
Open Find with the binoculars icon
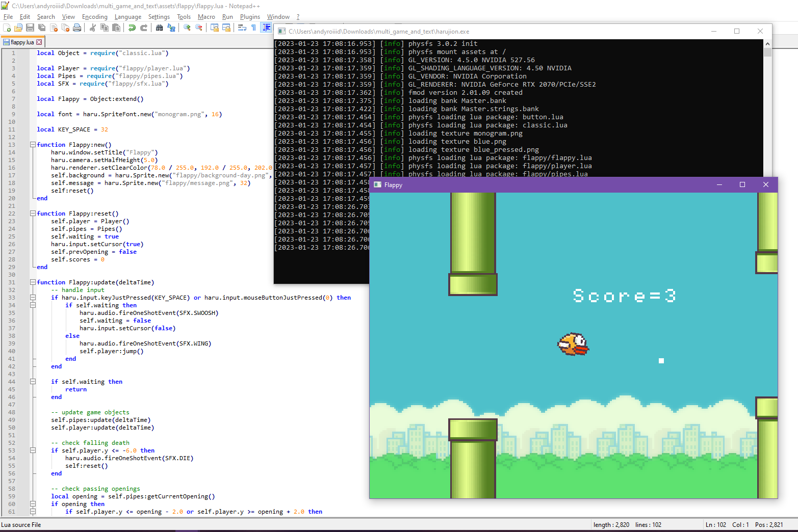[160, 28]
